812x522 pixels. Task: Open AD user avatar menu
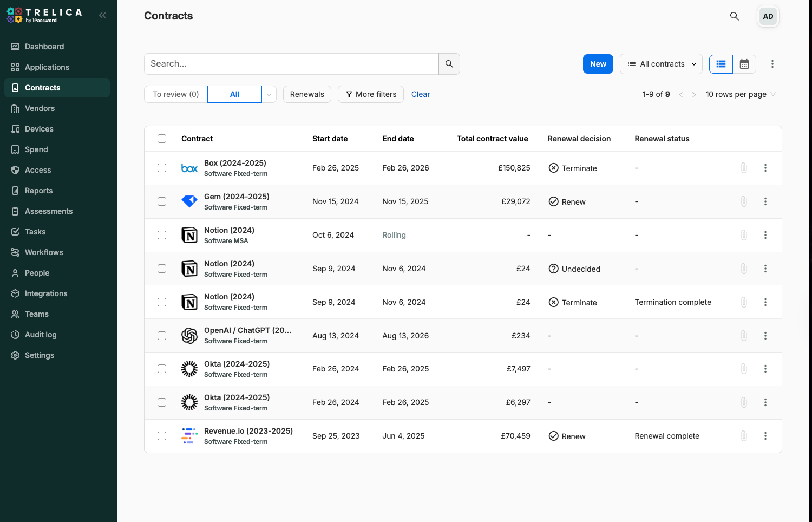[768, 16]
